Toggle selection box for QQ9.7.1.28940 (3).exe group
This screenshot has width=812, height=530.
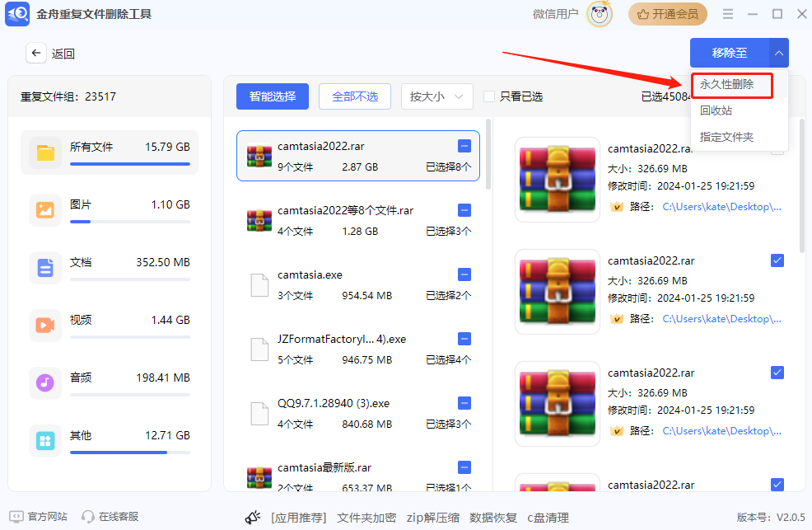pos(464,403)
